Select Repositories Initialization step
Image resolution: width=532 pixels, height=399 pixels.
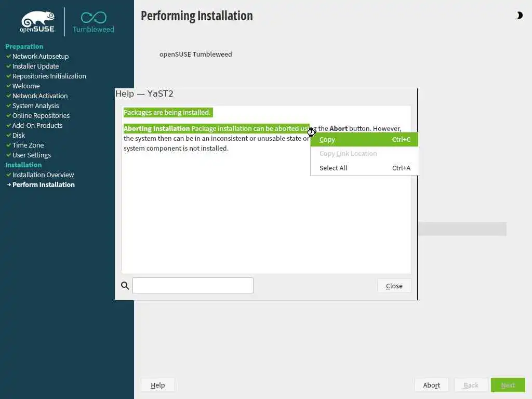pyautogui.click(x=49, y=76)
